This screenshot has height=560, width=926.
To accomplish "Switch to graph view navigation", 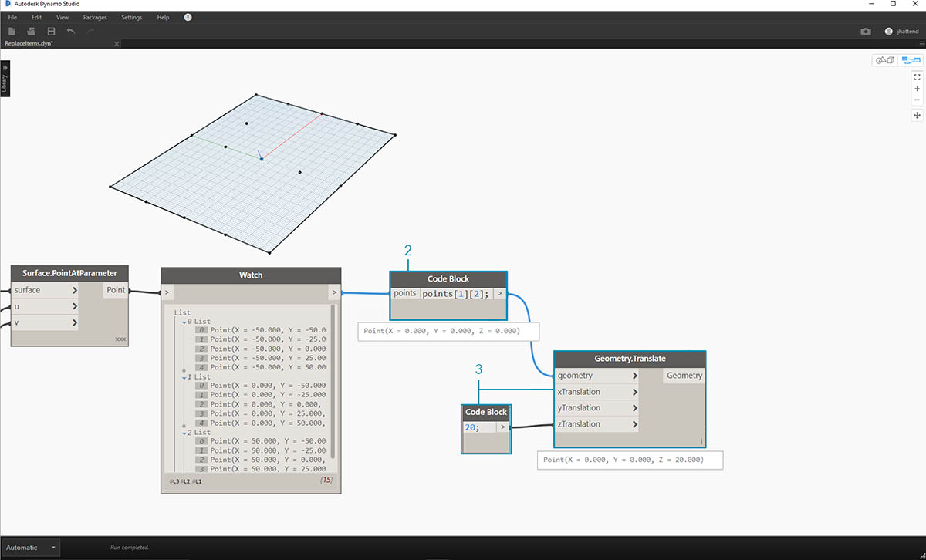I will pyautogui.click(x=911, y=60).
